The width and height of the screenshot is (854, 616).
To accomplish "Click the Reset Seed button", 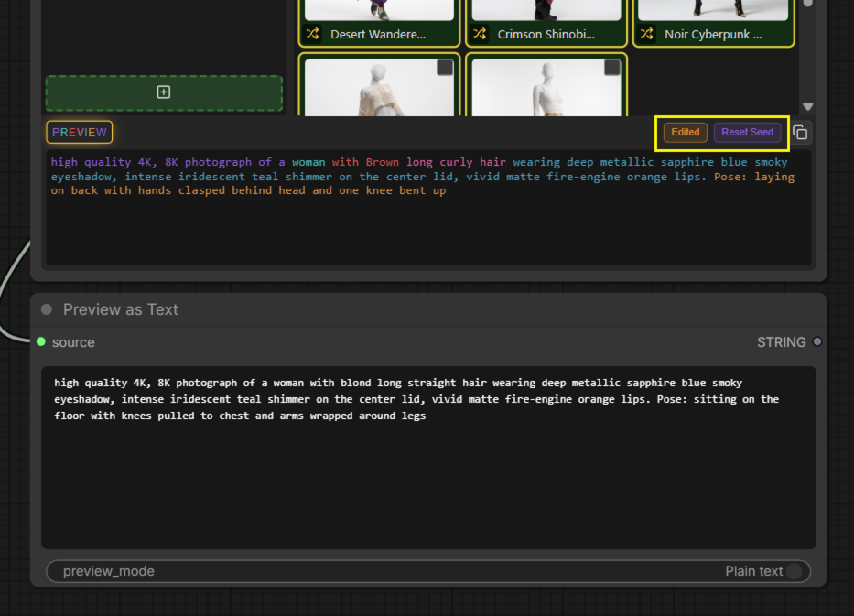I will click(x=747, y=133).
